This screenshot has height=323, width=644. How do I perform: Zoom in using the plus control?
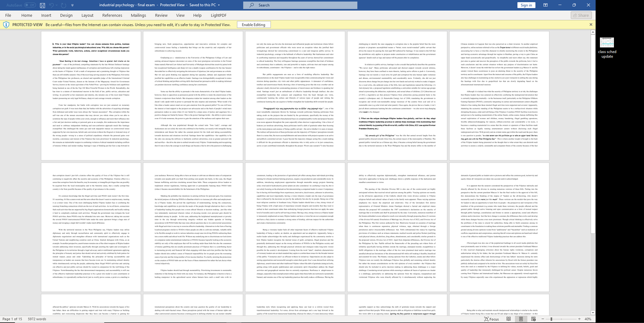tap(579, 319)
